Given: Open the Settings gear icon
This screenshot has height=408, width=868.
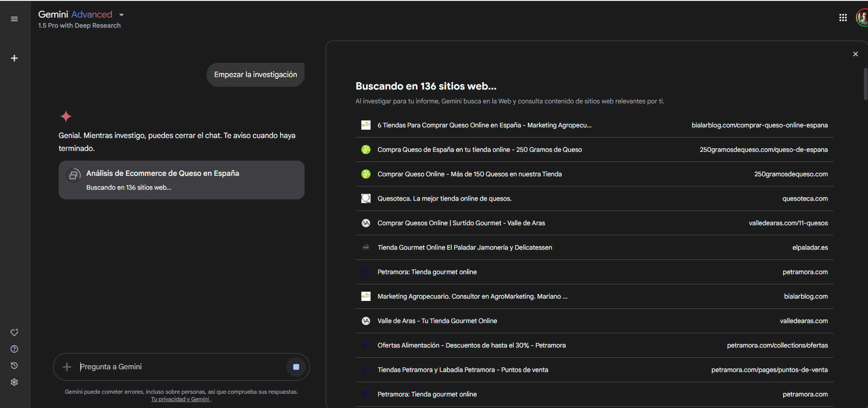Looking at the screenshot, I should click(x=14, y=382).
